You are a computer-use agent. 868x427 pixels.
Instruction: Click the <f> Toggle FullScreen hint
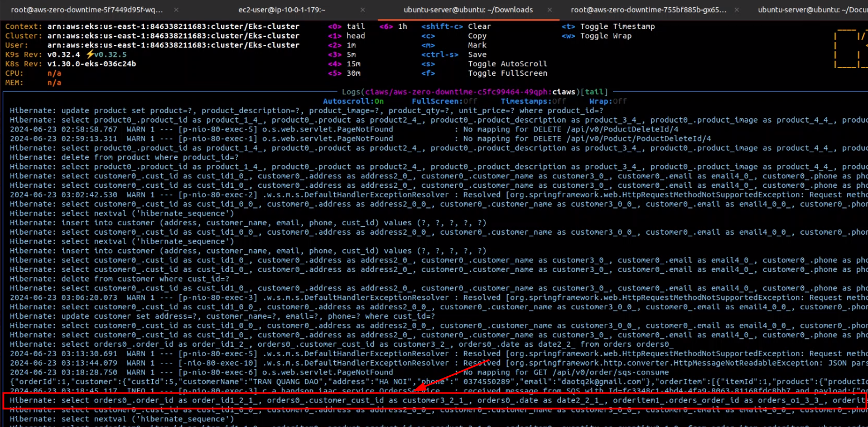484,74
